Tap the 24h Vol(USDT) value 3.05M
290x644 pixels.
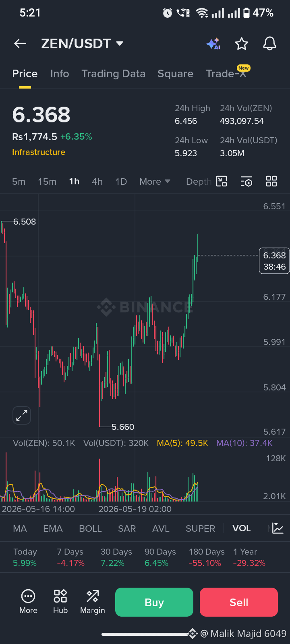pyautogui.click(x=232, y=153)
